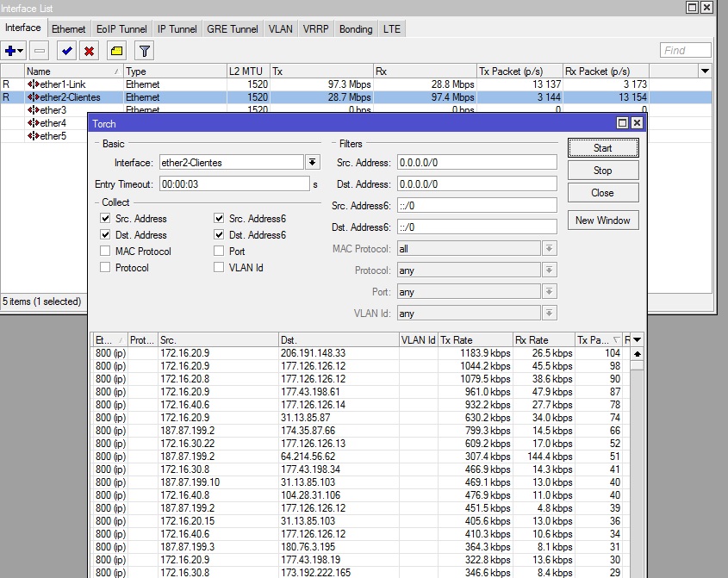Click the minus Remove icon in toolbar
Image resolution: width=728 pixels, height=578 pixels.
coord(40,52)
